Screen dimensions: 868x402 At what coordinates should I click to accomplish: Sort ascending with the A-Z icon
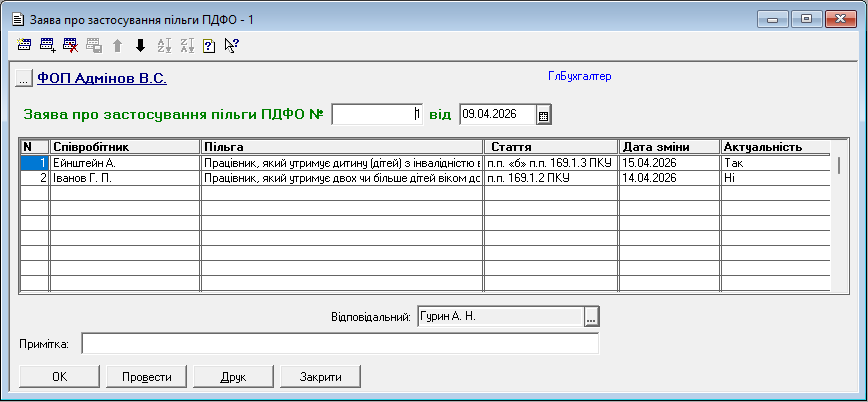click(165, 45)
